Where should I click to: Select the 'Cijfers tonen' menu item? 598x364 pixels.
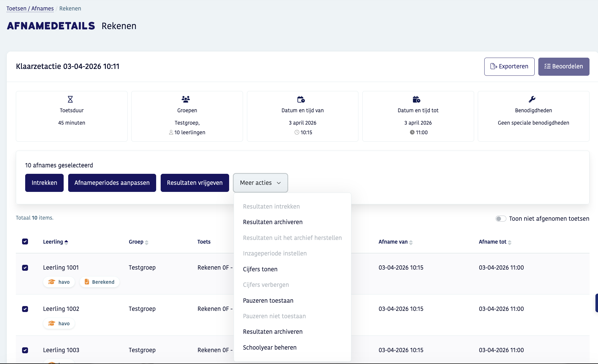(x=260, y=269)
